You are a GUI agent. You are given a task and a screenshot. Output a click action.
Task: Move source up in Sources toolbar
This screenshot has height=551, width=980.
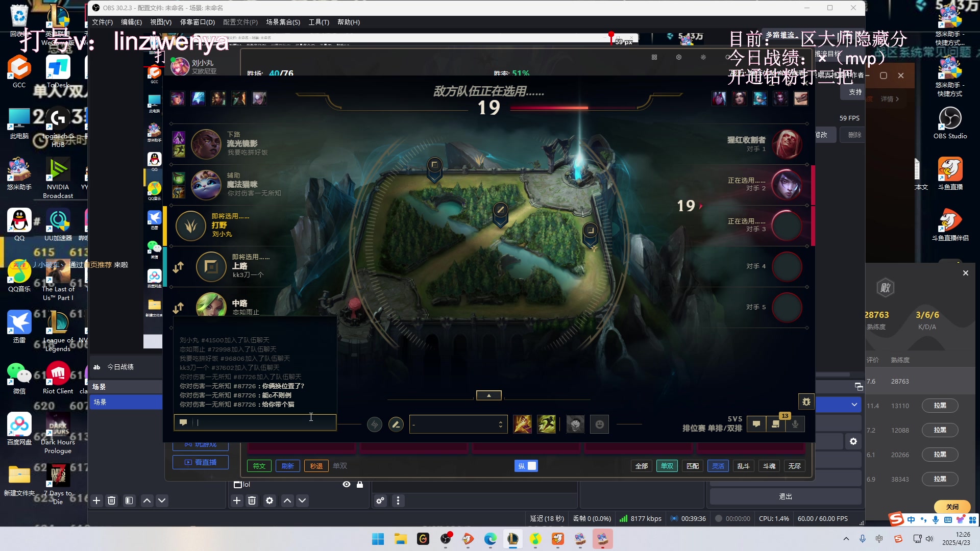287,500
